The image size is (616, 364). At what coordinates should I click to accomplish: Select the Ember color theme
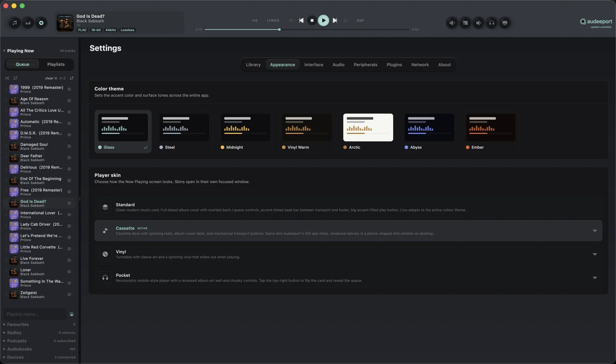[x=491, y=132]
